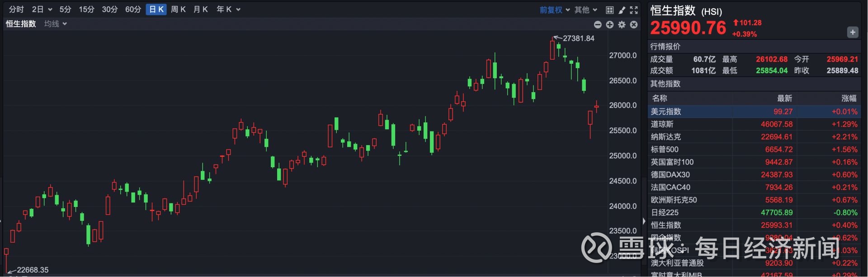Select the 道琼斯 row
868x277 pixels.
[x=754, y=124]
